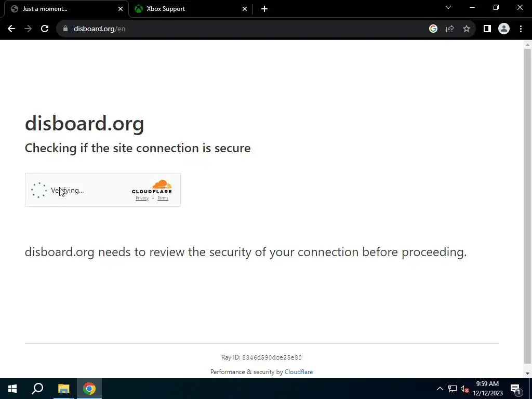The width and height of the screenshot is (532, 399).
Task: Open the network status tray icon
Action: click(453, 389)
